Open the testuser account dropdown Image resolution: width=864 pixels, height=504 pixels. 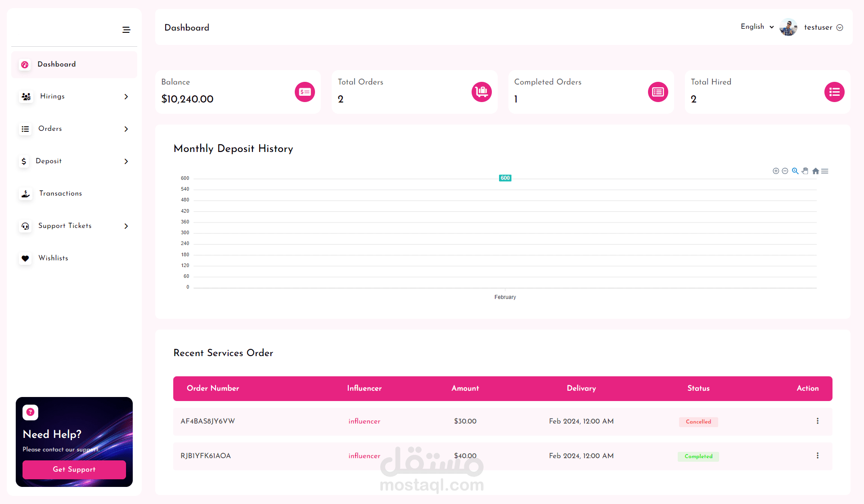[823, 27]
